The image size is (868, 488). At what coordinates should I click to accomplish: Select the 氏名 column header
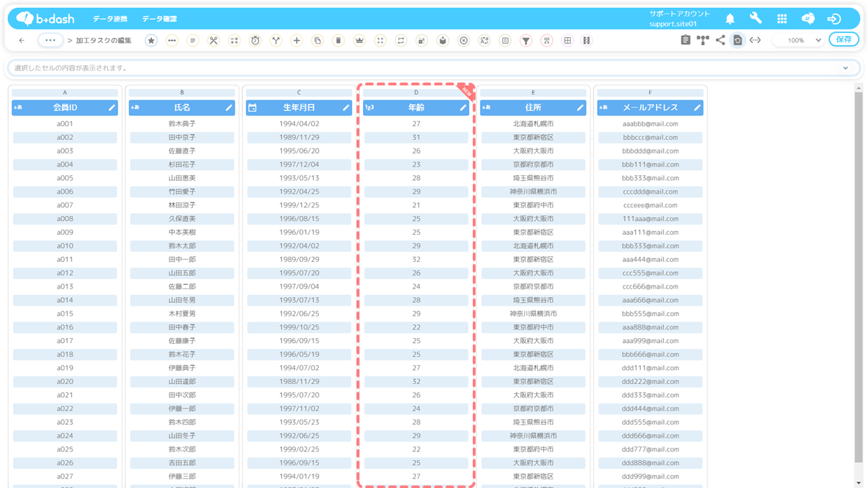tap(182, 108)
